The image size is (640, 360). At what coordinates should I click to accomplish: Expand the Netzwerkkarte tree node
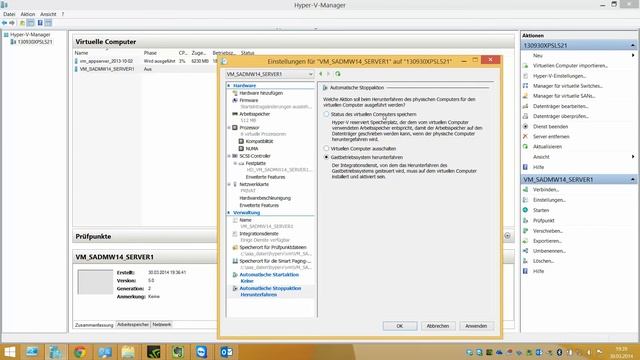click(x=229, y=184)
